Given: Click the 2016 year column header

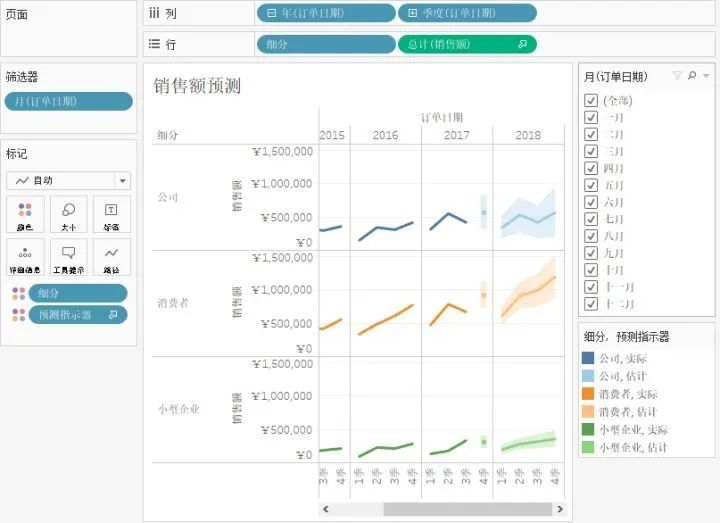Looking at the screenshot, I should [385, 135].
